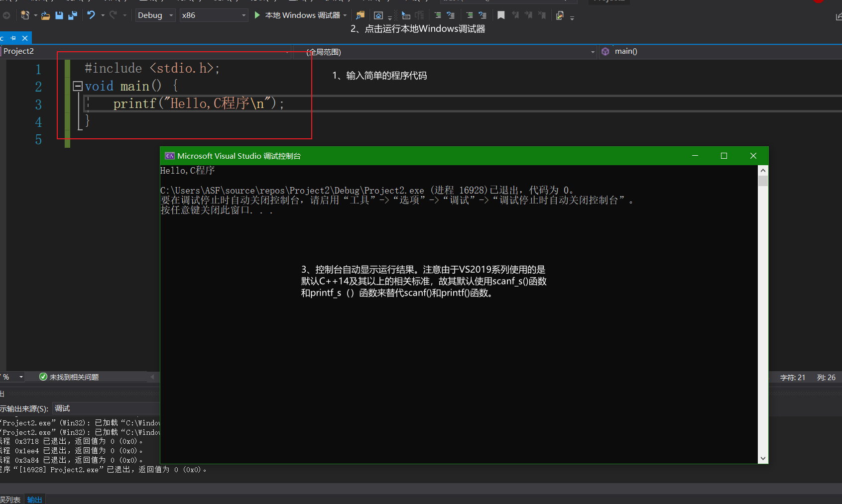Viewport: 842px width, 504px height.
Task: Open the Project2 navigation dropdown
Action: click(x=146, y=51)
